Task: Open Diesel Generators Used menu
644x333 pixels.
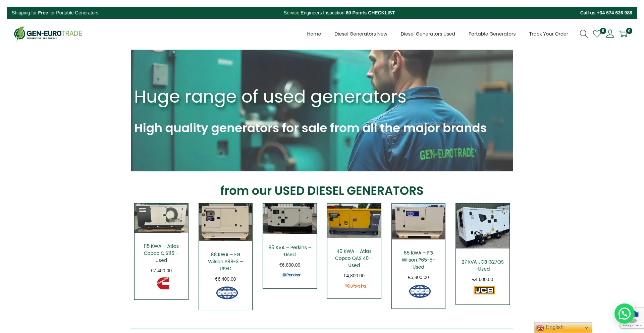Action: pyautogui.click(x=428, y=34)
